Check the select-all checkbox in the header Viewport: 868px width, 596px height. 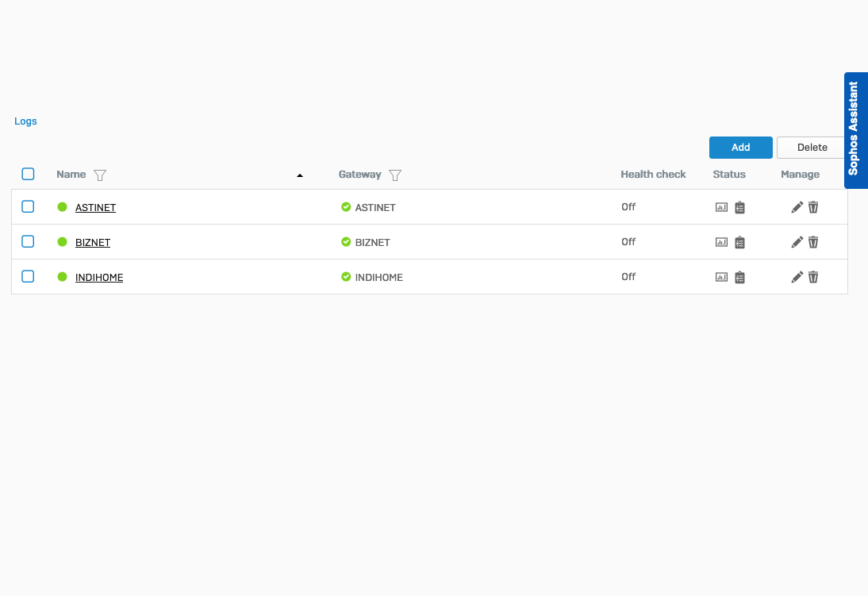(28, 174)
